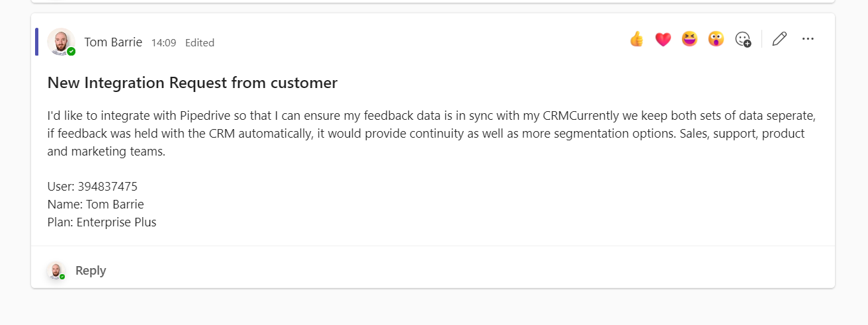Click the New Integration Request heading

(x=193, y=83)
